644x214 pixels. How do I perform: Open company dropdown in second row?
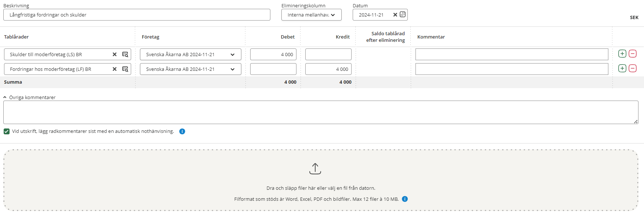190,69
